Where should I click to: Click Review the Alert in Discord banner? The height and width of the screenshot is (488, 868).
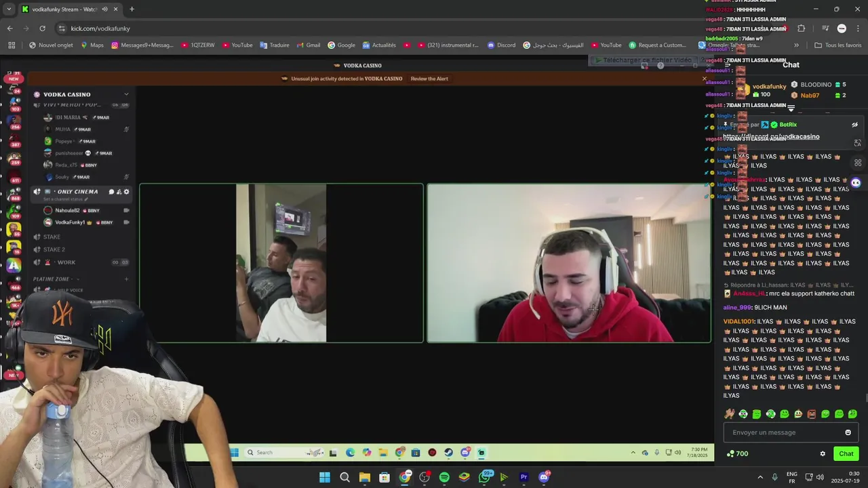429,79
